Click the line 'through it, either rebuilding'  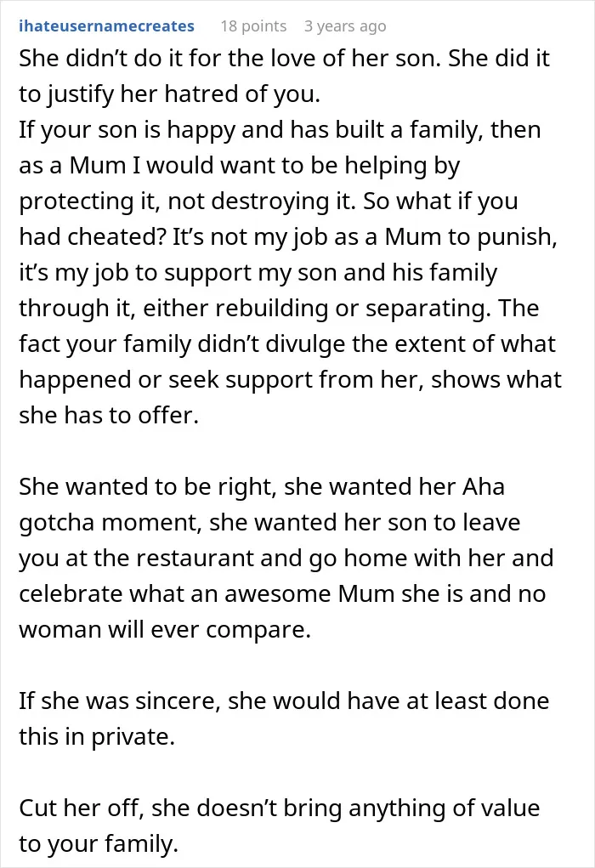[279, 309]
